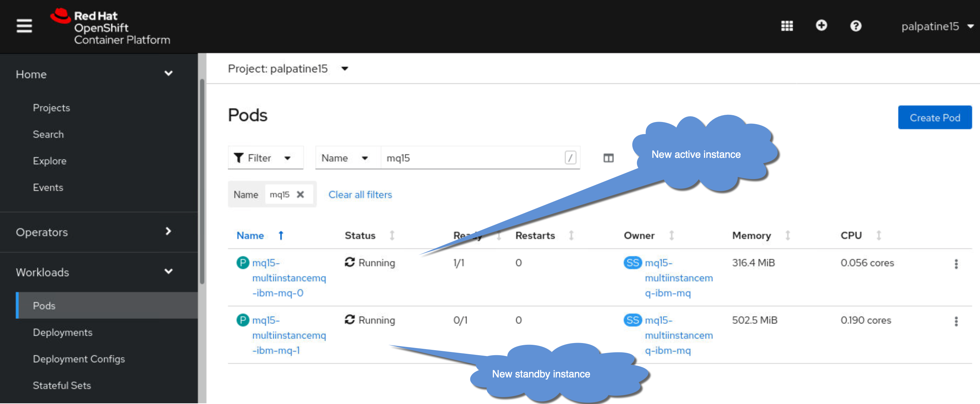The image size is (980, 404).
Task: Open kebab menu for pod mq-1
Action: 956,322
